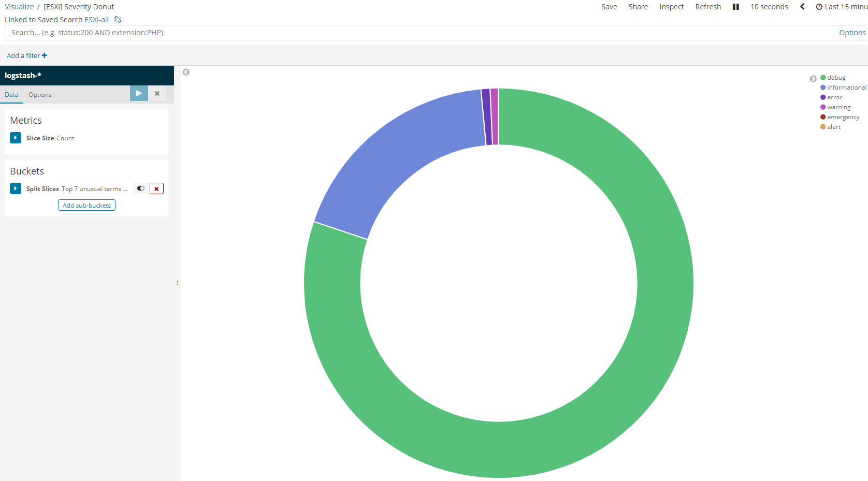Toggle the Split Slices aggregation on/off
This screenshot has height=481, width=868.
(140, 188)
